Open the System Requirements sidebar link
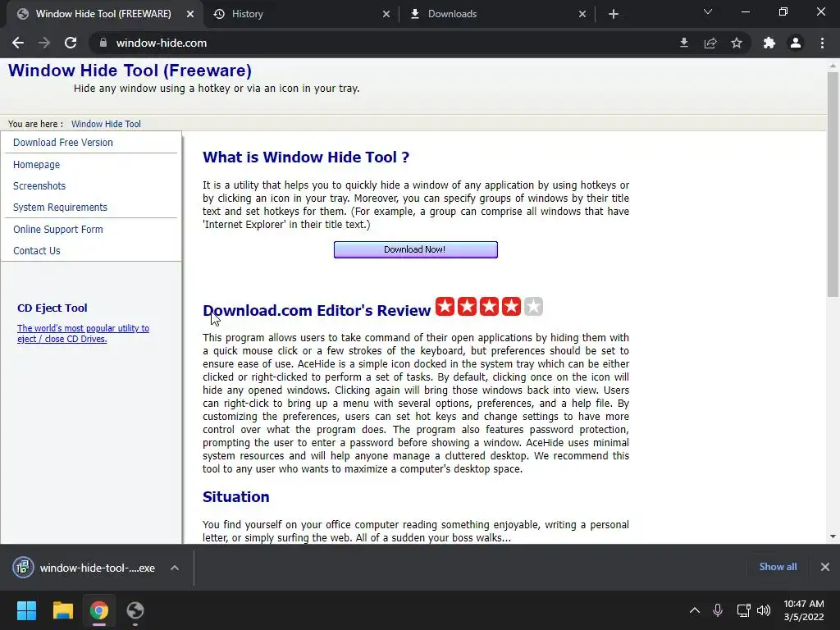Screen dimensions: 840x630 click(60, 208)
